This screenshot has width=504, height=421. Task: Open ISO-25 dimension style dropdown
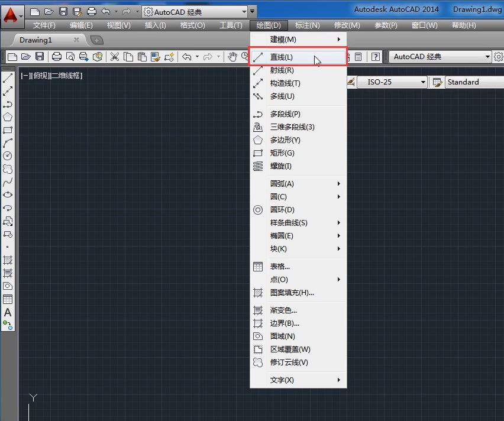(392, 82)
